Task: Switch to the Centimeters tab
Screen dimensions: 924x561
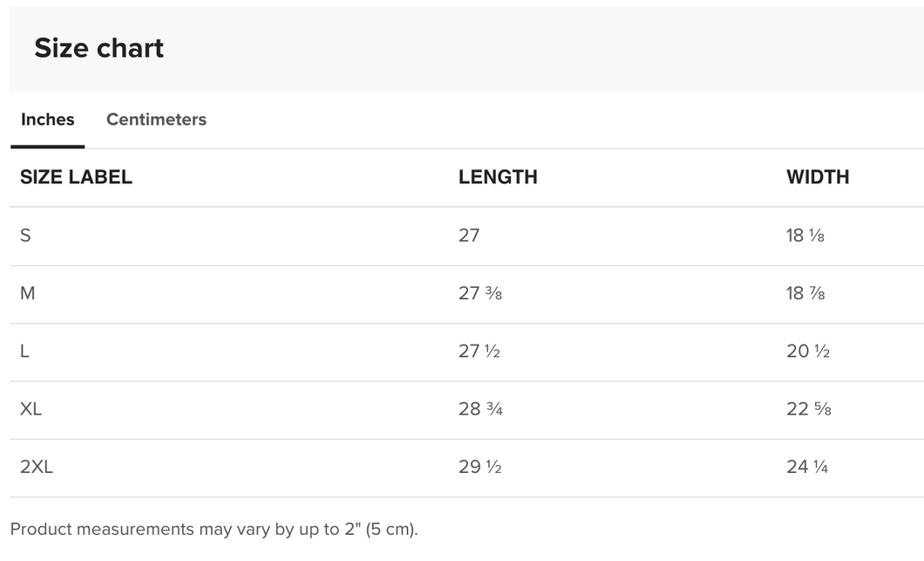Action: [x=156, y=120]
